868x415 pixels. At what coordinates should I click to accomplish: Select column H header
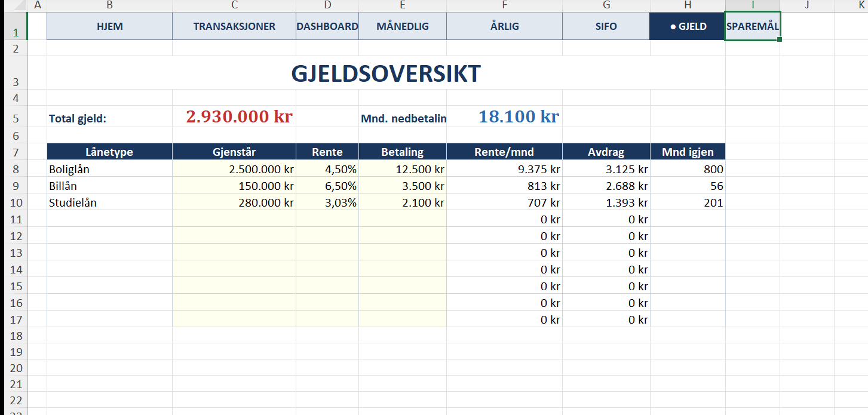tap(688, 5)
